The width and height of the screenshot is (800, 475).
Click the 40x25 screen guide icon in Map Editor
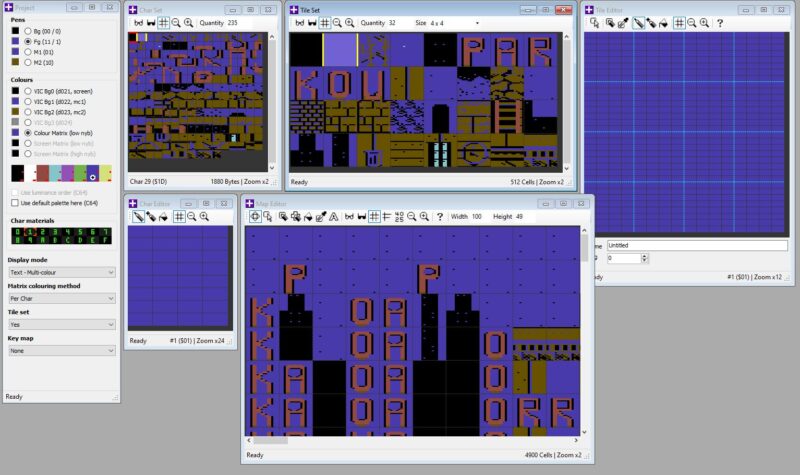(x=399, y=217)
